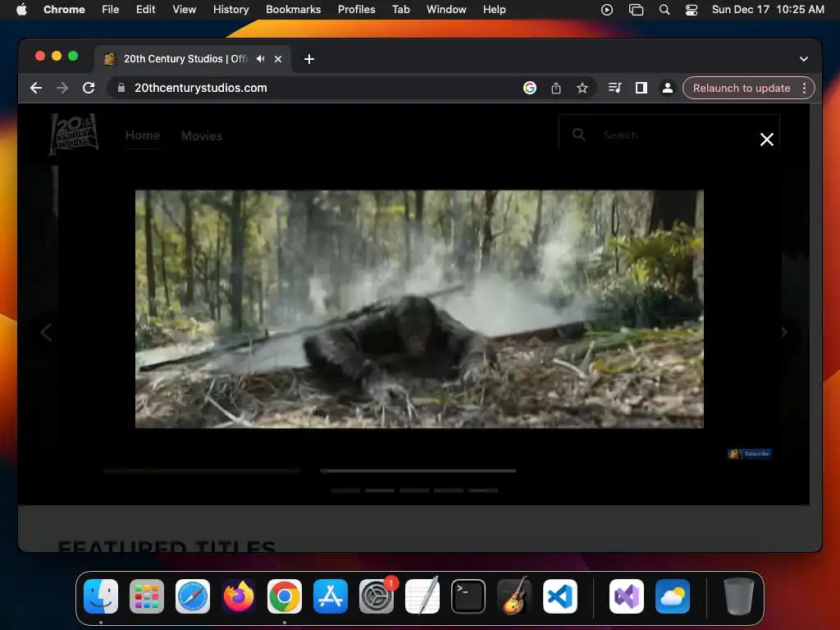This screenshot has height=630, width=840.
Task: Mute the tab audio speaker icon
Action: (260, 59)
